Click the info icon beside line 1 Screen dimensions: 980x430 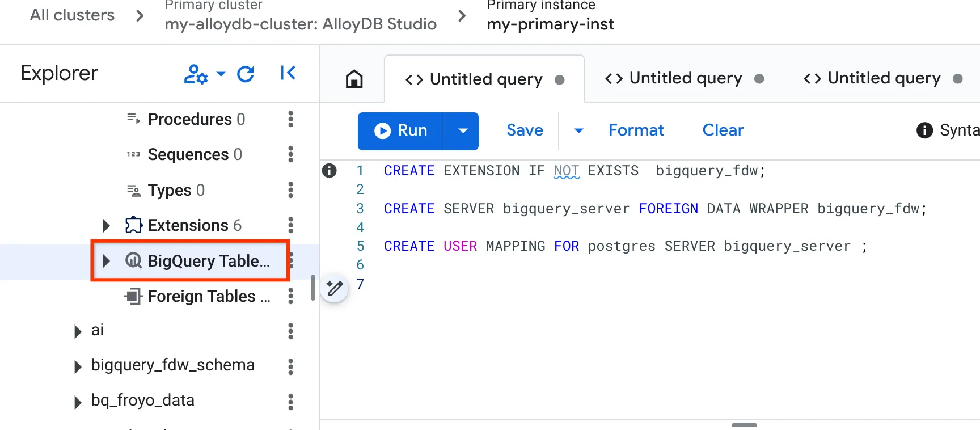(330, 170)
